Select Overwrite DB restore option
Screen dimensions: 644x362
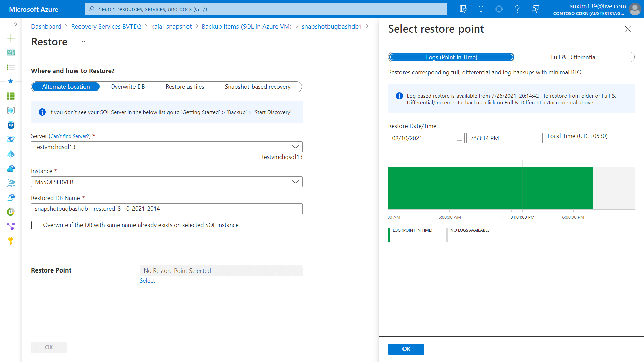click(127, 87)
